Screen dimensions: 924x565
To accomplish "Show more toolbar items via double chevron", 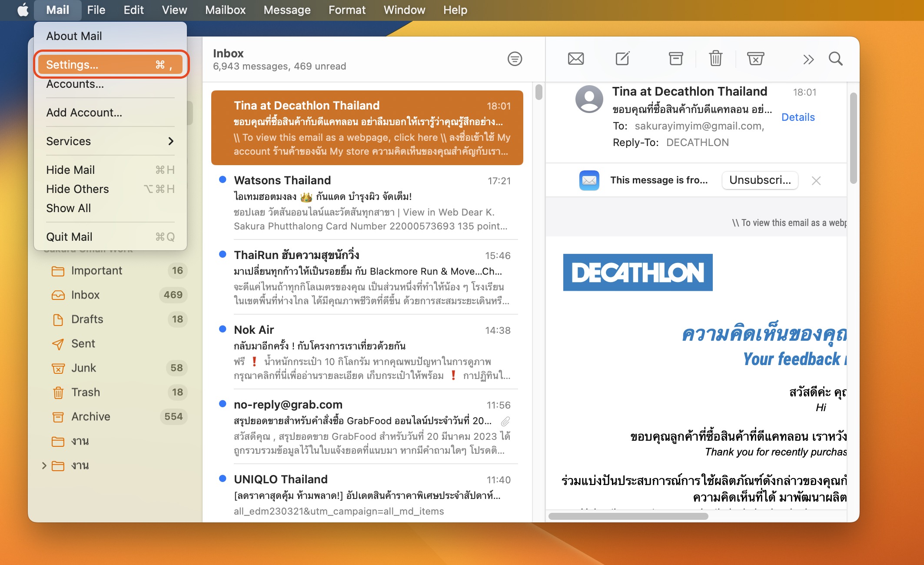I will pyautogui.click(x=808, y=59).
